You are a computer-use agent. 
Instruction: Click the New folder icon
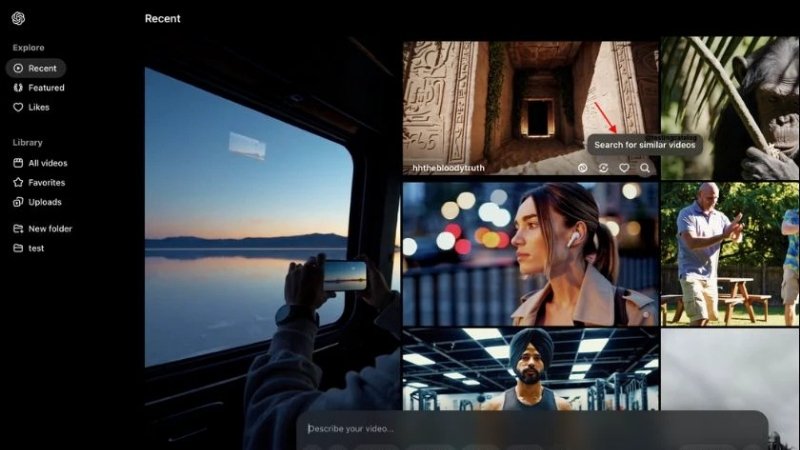point(18,229)
